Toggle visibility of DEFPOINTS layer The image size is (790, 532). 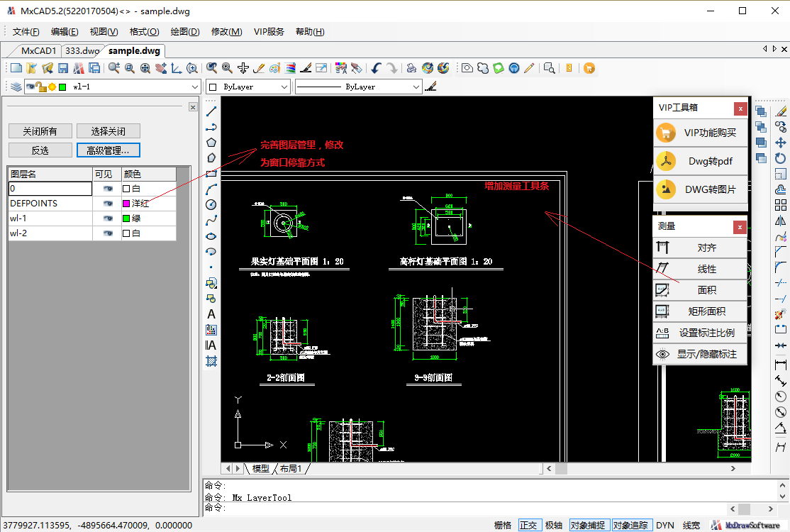tap(108, 204)
